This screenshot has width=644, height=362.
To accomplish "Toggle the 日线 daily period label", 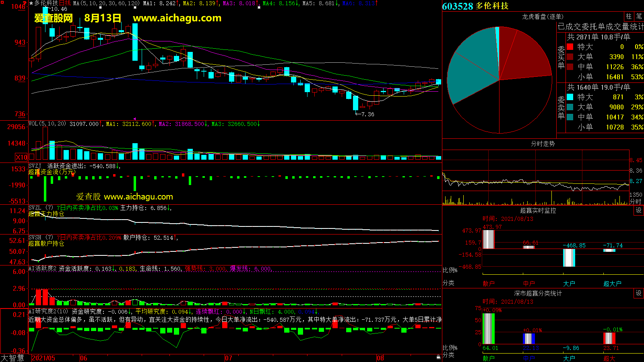I will pyautogui.click(x=65, y=3).
